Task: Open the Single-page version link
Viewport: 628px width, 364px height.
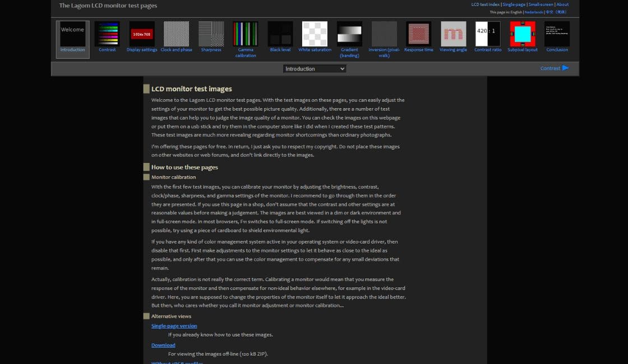Action: click(174, 326)
